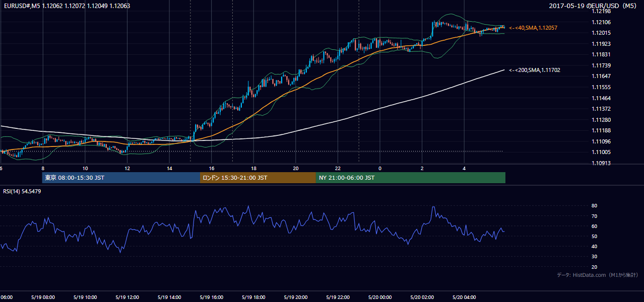This screenshot has width=644, height=302.
Task: Click price axis value 1.11464
Action: coord(601,98)
